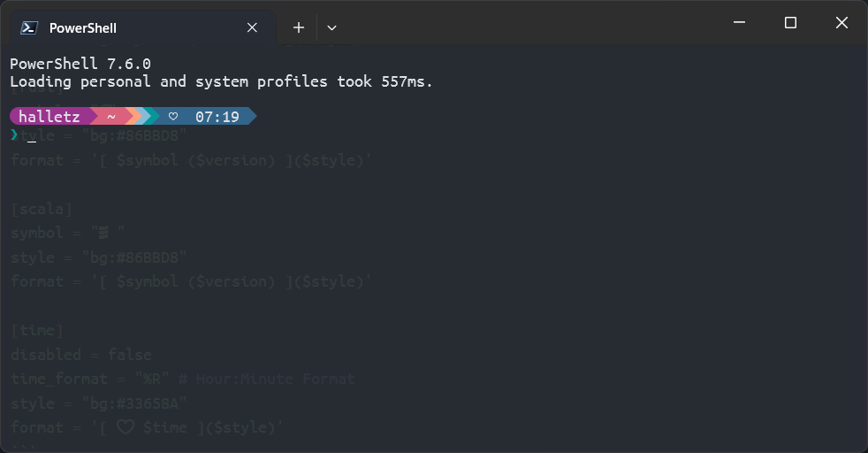Expand the new tab profile dropdown chevron
868x453 pixels.
[x=331, y=27]
